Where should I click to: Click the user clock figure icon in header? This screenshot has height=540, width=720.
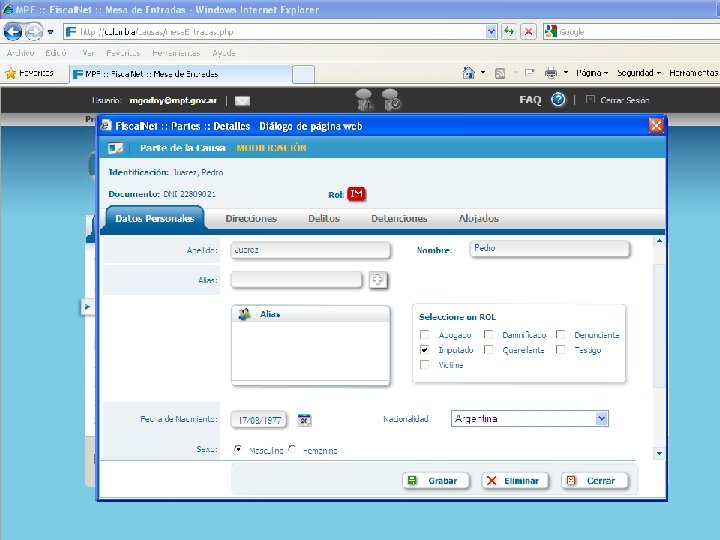point(391,100)
